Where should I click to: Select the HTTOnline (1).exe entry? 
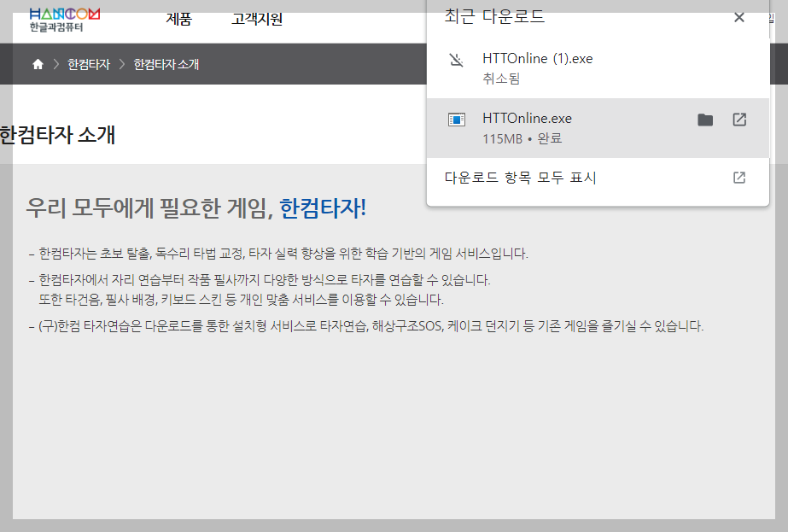click(x=598, y=68)
